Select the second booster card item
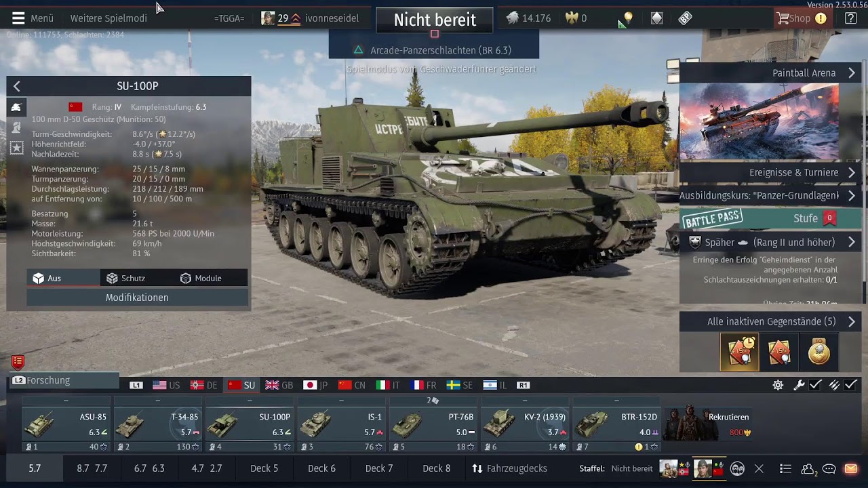The height and width of the screenshot is (488, 868). click(x=779, y=352)
